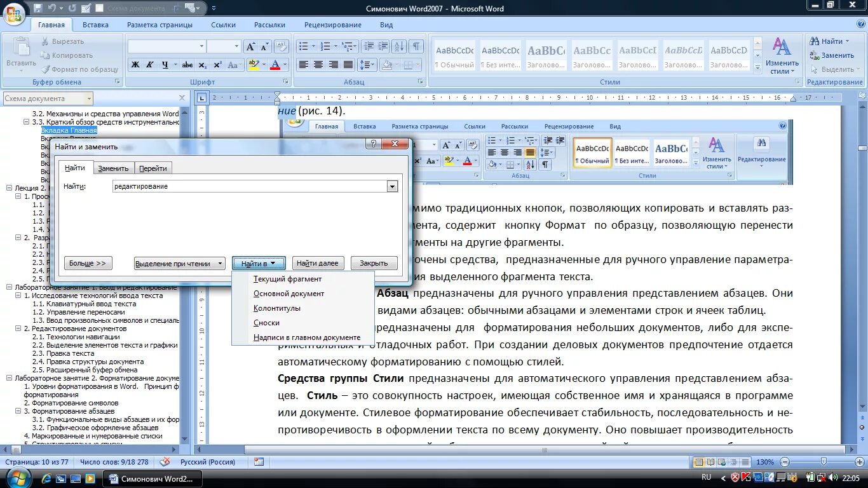This screenshot has height=488, width=868.
Task: Apply subscript formatting
Action: pos(203,65)
